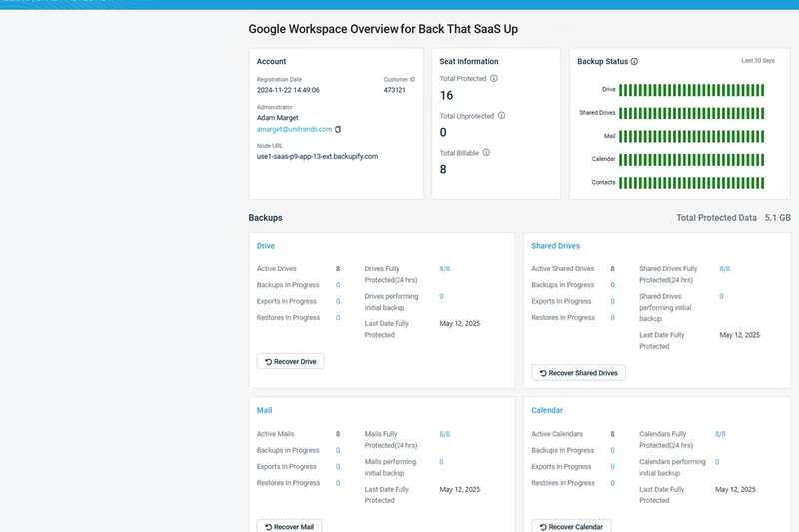Screen dimensions: 799x532
Task: Click the Last 30 days label
Action: click(x=758, y=61)
